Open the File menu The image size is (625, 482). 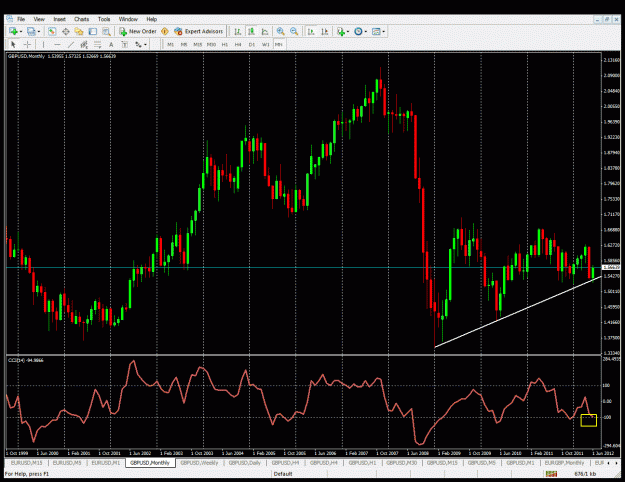coord(21,19)
